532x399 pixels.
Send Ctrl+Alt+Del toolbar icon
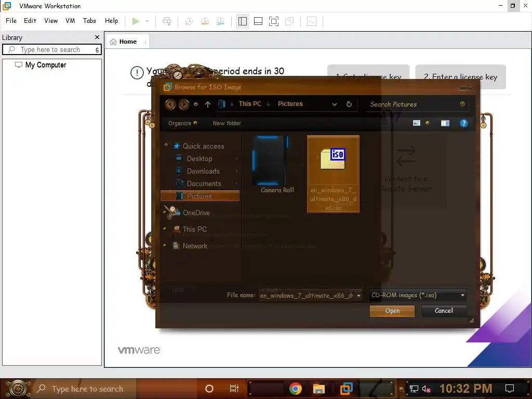[167, 21]
